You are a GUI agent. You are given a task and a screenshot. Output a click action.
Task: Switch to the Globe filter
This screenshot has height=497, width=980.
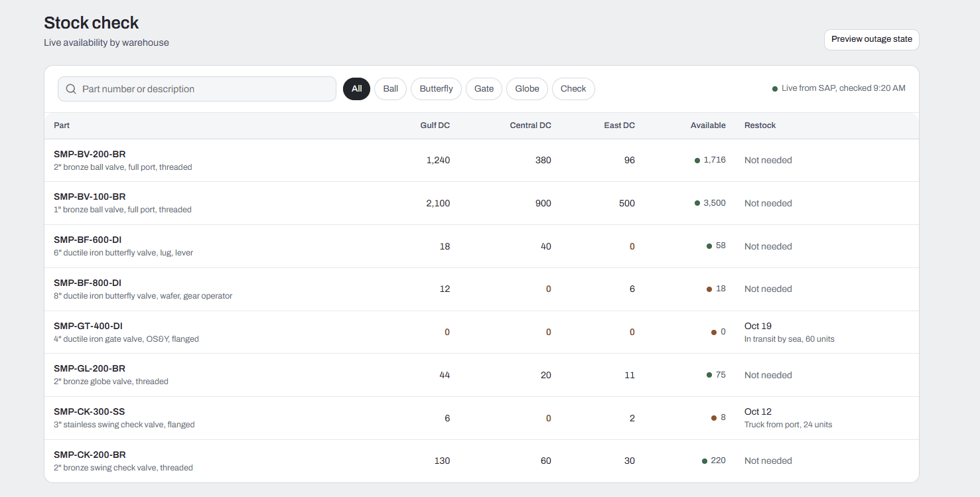(x=527, y=89)
